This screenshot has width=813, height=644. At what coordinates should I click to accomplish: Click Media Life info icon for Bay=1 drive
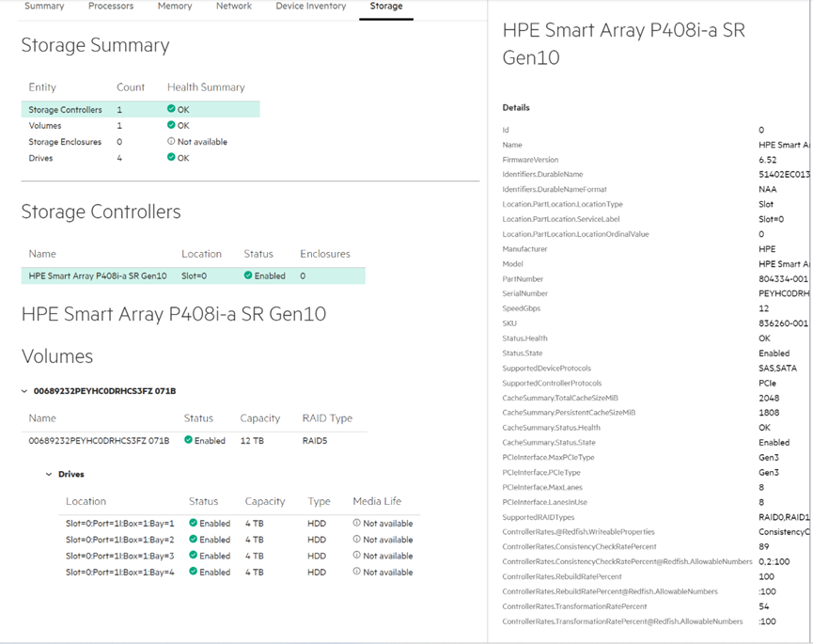(x=357, y=523)
